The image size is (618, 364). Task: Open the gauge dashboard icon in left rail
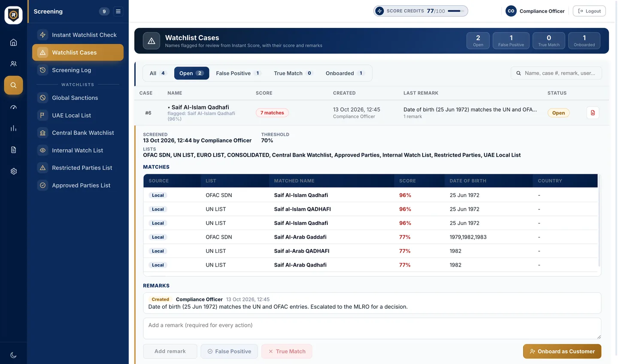13,107
